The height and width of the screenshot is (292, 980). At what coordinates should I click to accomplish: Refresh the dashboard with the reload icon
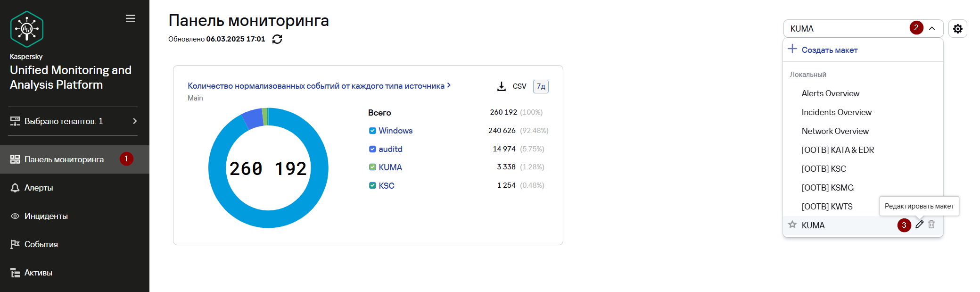277,39
